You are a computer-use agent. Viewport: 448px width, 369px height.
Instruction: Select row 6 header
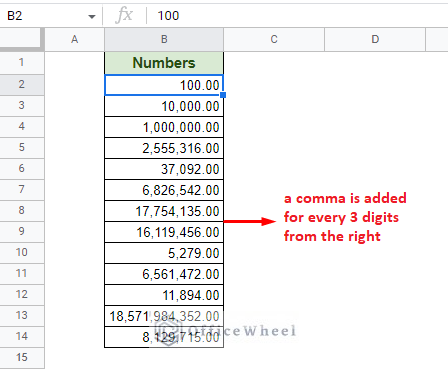click(x=22, y=168)
